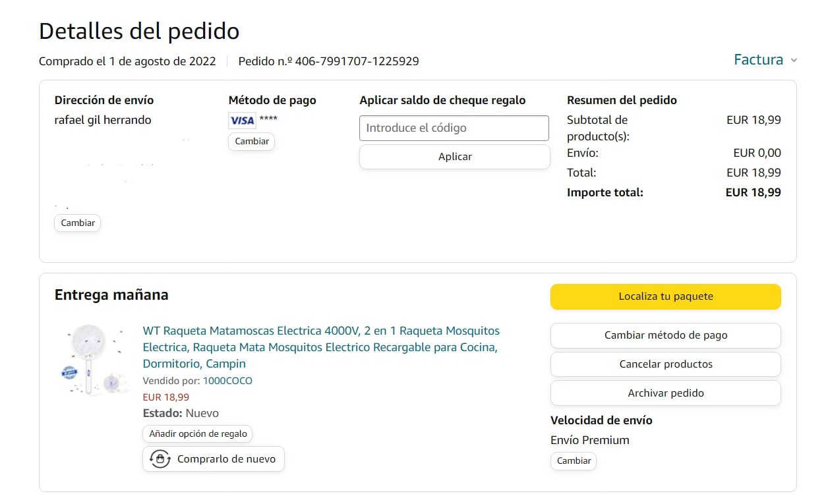Open the mosquito racket product thumbnail

[92, 360]
